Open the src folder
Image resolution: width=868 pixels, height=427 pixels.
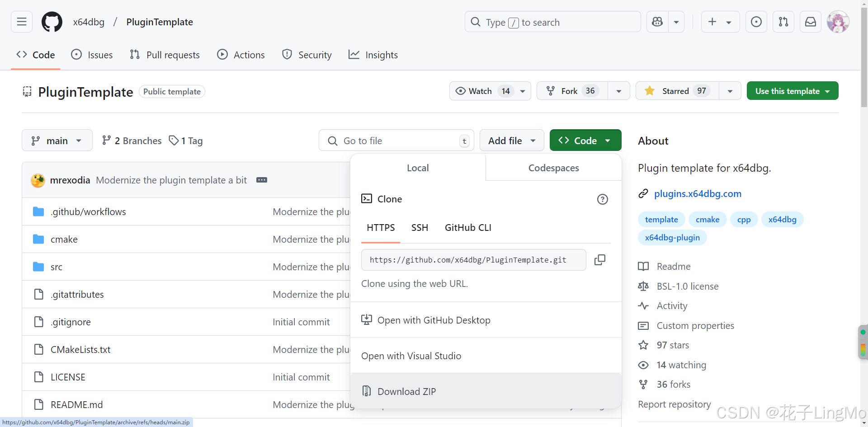57,267
